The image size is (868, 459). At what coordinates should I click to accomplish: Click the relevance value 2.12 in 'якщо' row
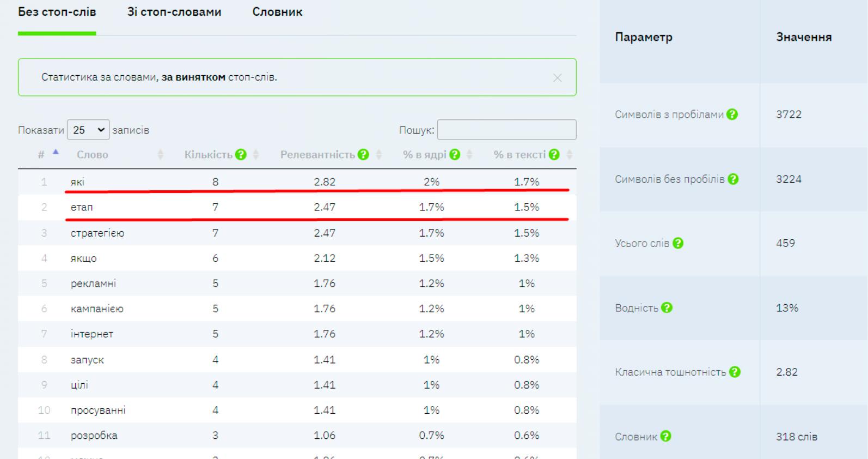(x=325, y=258)
